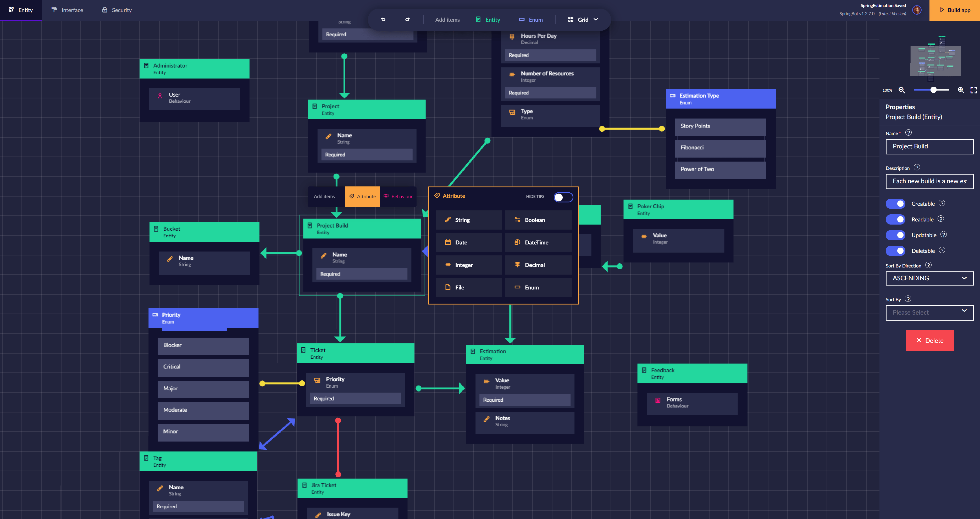Toggle the Hide Tips switch
Viewport: 980px width, 519px height.
coord(563,197)
